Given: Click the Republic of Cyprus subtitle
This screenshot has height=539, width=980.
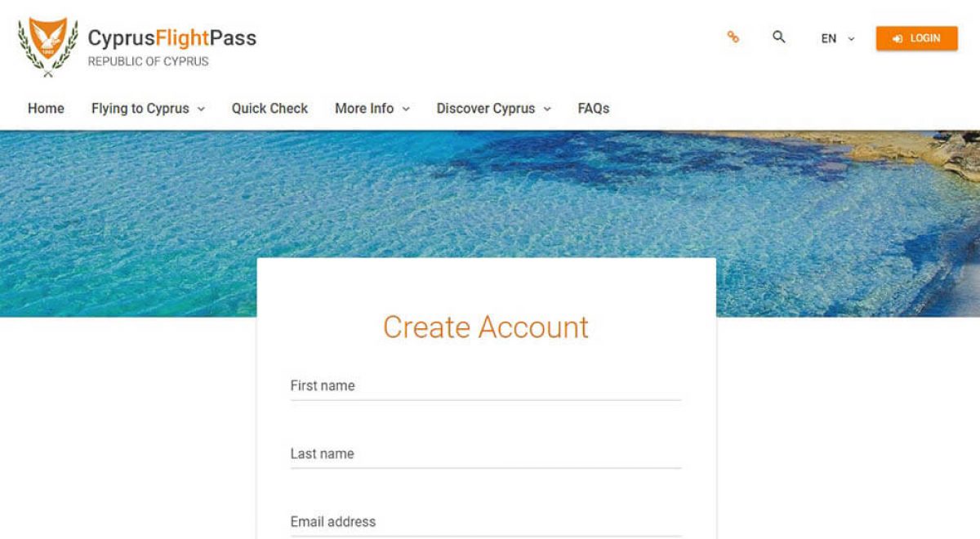Looking at the screenshot, I should [149, 61].
